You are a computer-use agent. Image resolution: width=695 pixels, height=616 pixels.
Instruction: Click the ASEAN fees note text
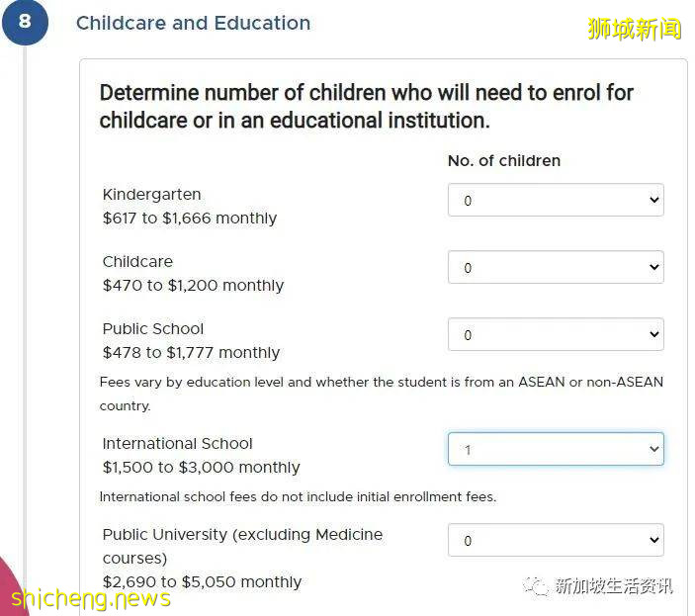[381, 393]
